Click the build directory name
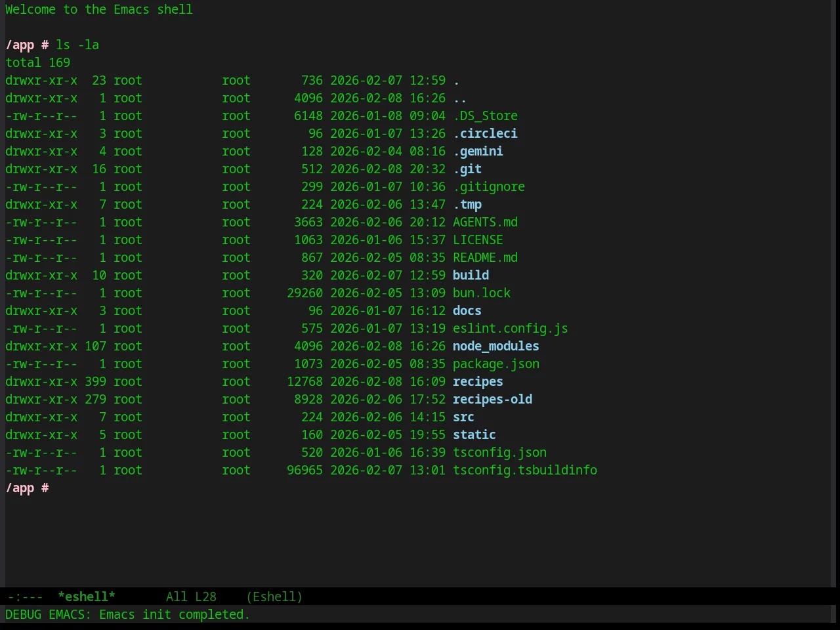 point(471,276)
